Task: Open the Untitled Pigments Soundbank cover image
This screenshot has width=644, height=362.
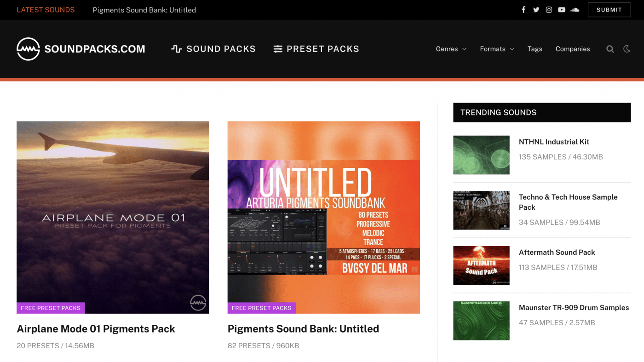Action: click(324, 217)
